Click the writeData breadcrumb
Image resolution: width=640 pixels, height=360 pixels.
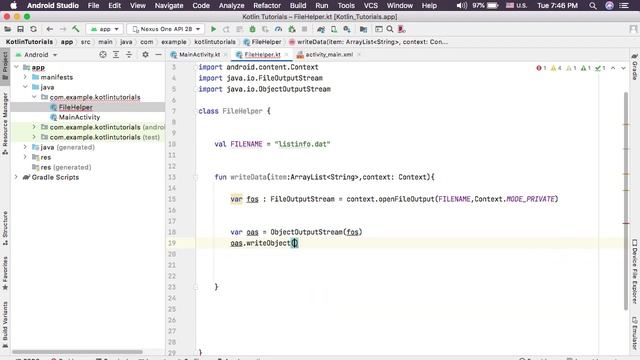click(368, 42)
